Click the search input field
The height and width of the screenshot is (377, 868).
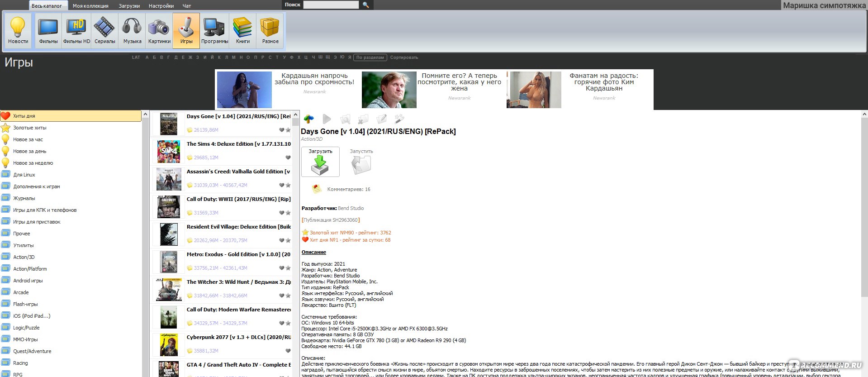click(331, 5)
